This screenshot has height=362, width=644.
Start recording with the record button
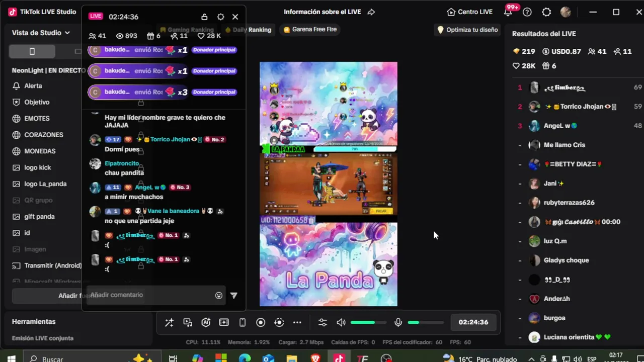pos(261,323)
